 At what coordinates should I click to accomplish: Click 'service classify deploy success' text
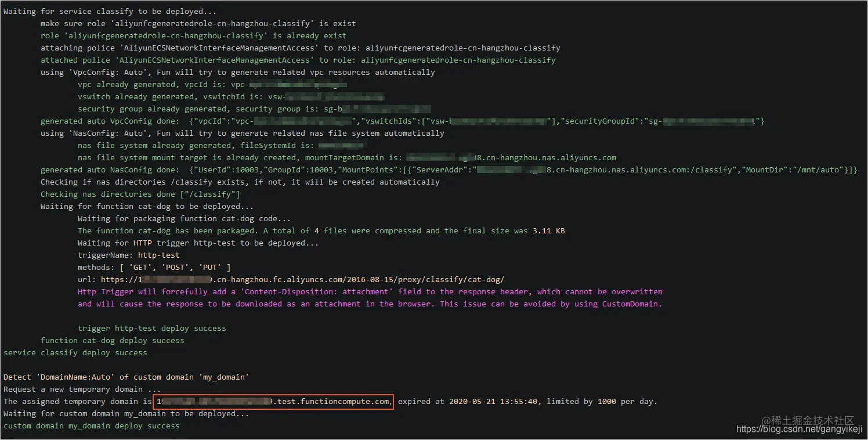tap(75, 353)
